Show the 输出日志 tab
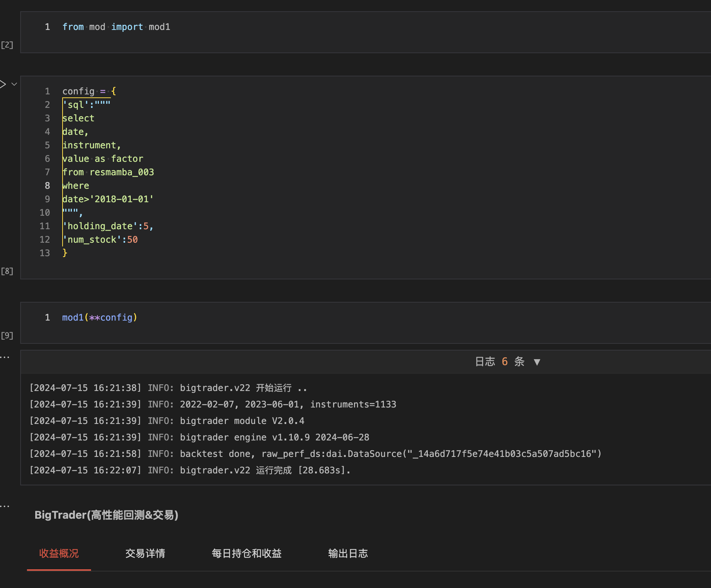Viewport: 711px width, 588px height. 348,553
